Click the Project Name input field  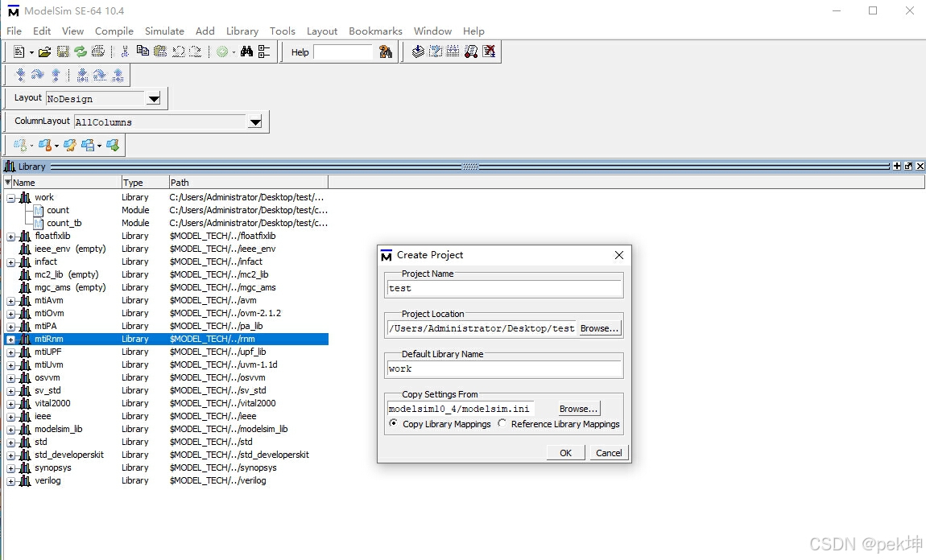tap(504, 288)
